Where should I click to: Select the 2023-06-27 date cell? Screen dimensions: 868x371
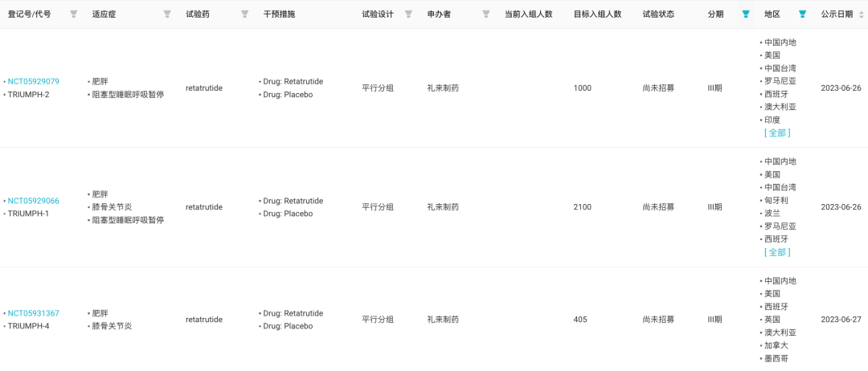[841, 320]
